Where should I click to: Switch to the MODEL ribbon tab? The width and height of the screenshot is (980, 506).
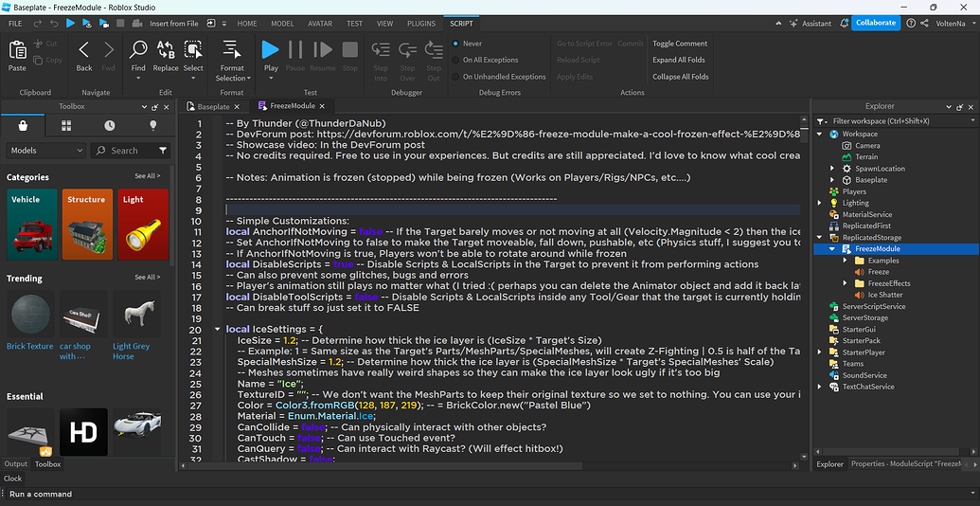click(x=282, y=23)
